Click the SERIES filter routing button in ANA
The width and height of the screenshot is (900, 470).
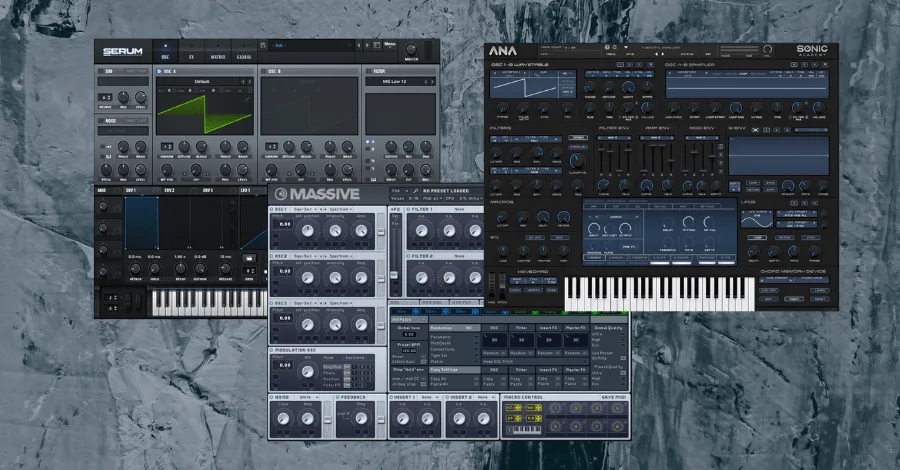(x=577, y=138)
